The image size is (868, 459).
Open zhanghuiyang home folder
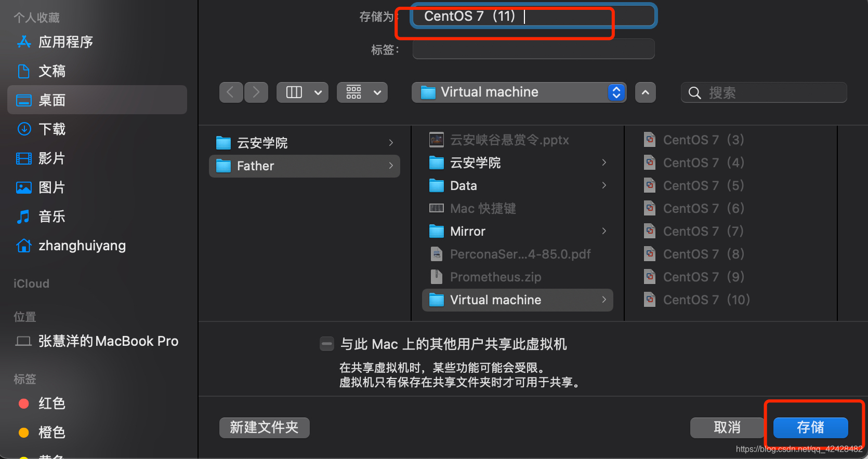[x=97, y=246]
